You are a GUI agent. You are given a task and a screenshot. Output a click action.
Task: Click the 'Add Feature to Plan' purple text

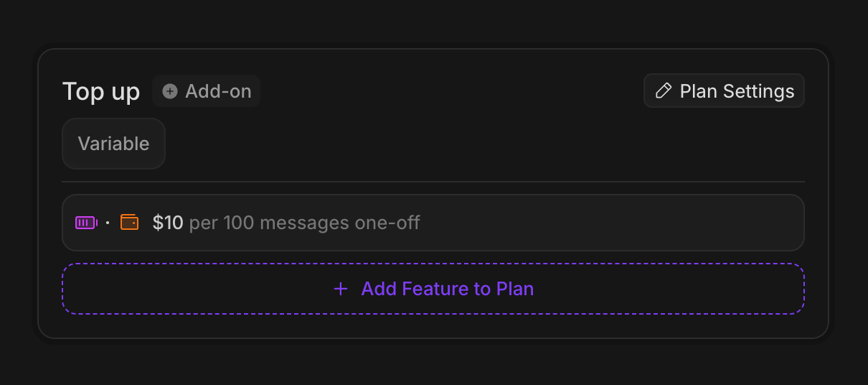pos(447,289)
